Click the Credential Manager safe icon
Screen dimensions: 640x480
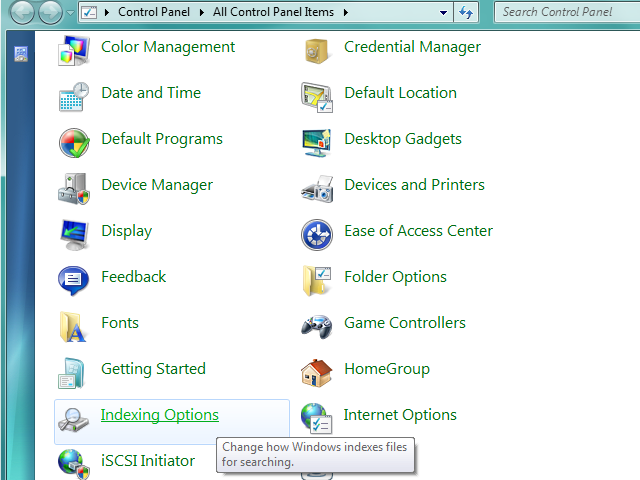[316, 51]
